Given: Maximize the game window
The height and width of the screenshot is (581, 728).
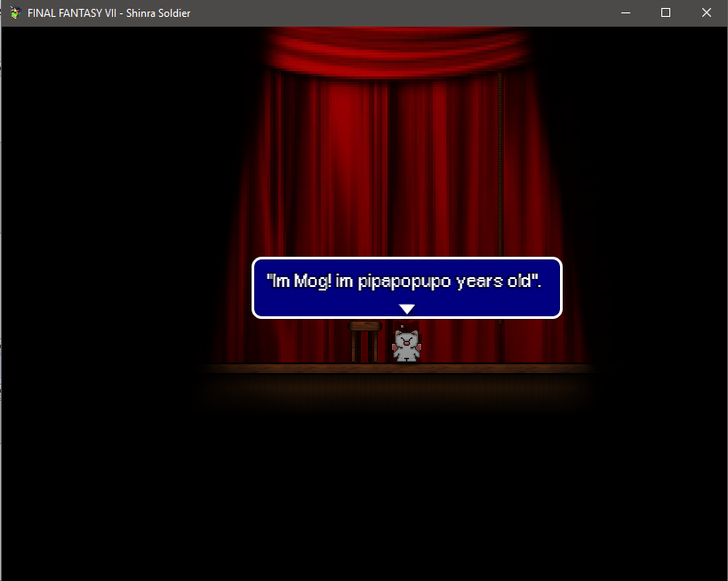Looking at the screenshot, I should coord(666,13).
